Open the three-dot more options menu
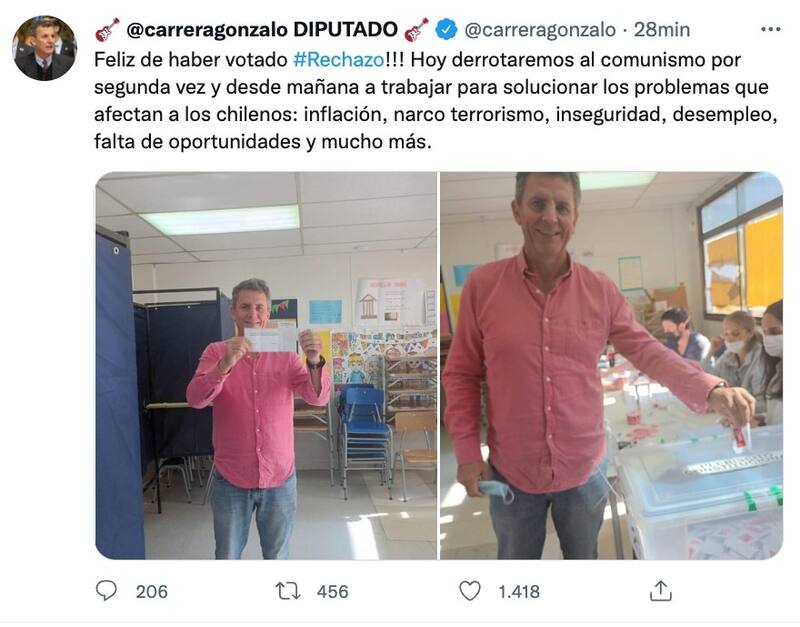This screenshot has height=627, width=800. [x=770, y=30]
